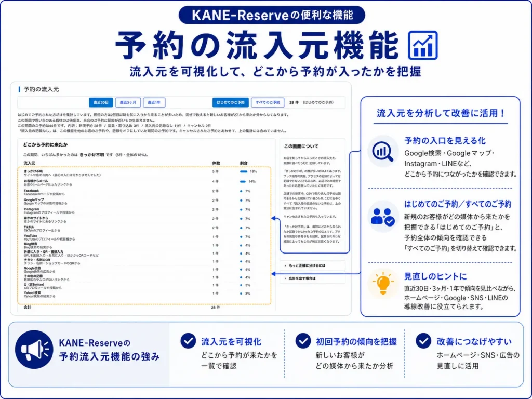This screenshot has height=399, width=532.
Task: Click the magnifier bar chart icon
Action: pos(383,151)
